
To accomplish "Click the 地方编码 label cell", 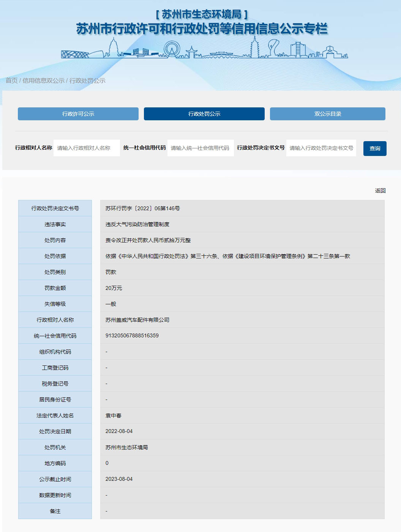I will point(55,463).
